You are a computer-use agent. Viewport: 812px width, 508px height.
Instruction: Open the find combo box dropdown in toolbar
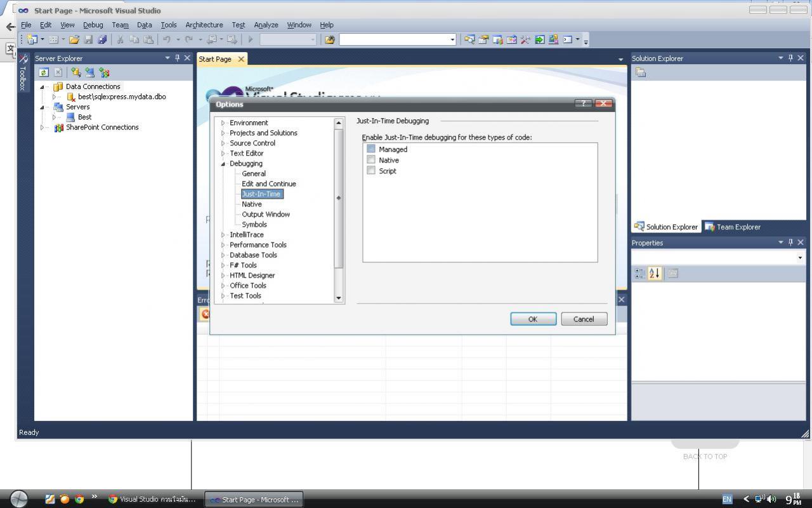[x=452, y=39]
